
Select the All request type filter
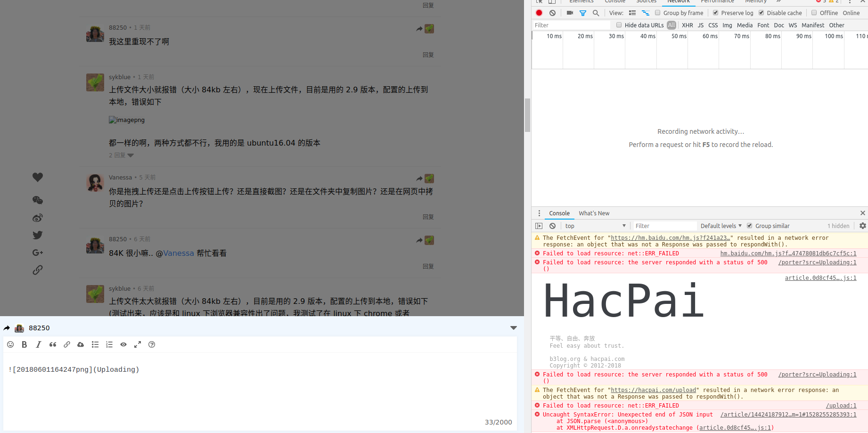(x=671, y=25)
